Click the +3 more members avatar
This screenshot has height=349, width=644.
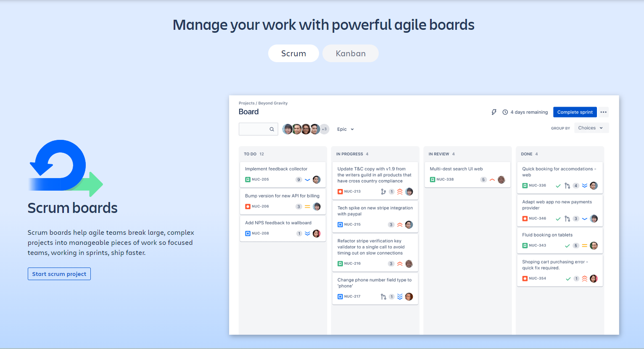[324, 129]
